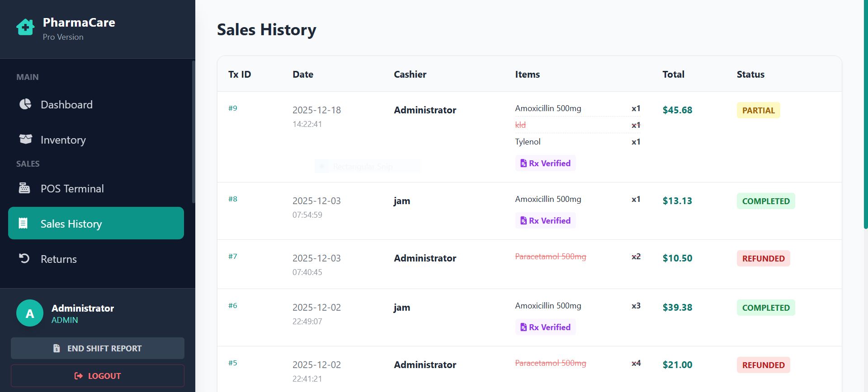This screenshot has width=868, height=392.
Task: Click prescription icon in transaction #9 Rx Verified
Action: (x=524, y=163)
